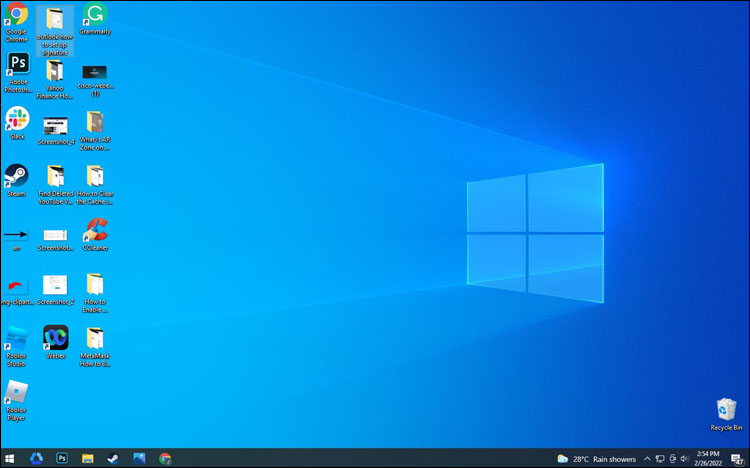The height and width of the screenshot is (468, 750).
Task: Open the '28°C Rain showers' weather widget
Action: (x=596, y=459)
